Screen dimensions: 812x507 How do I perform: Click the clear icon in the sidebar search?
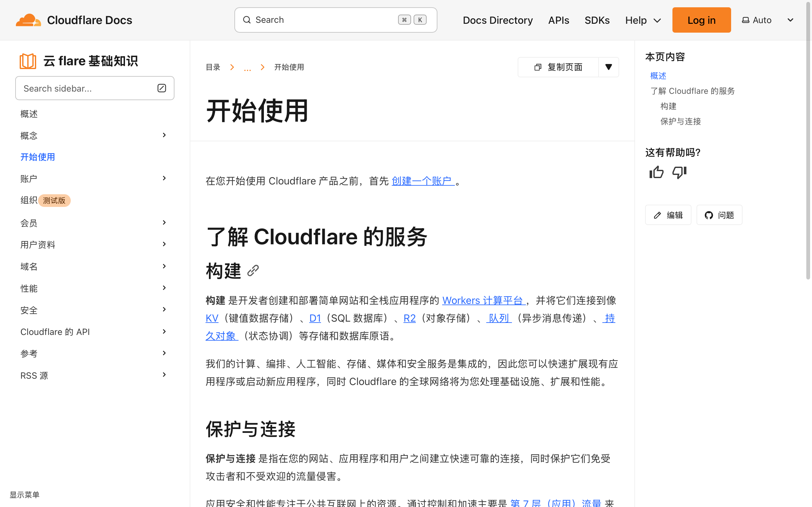click(161, 88)
